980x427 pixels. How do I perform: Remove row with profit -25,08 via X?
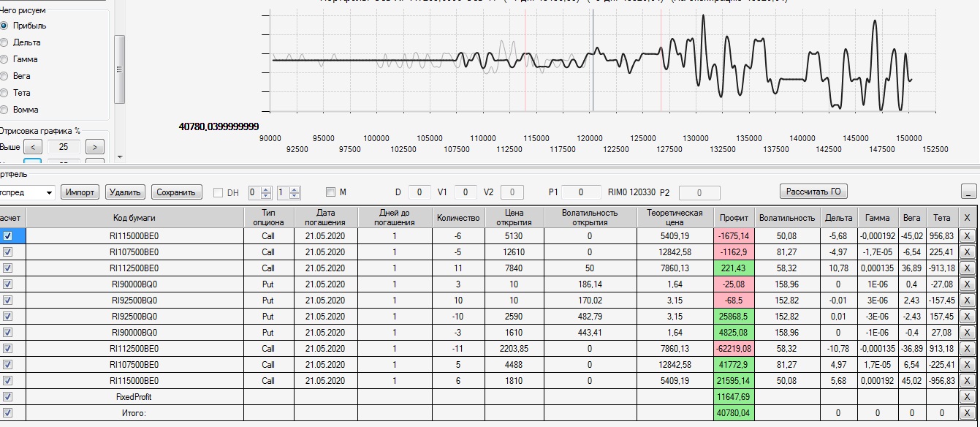(966, 284)
